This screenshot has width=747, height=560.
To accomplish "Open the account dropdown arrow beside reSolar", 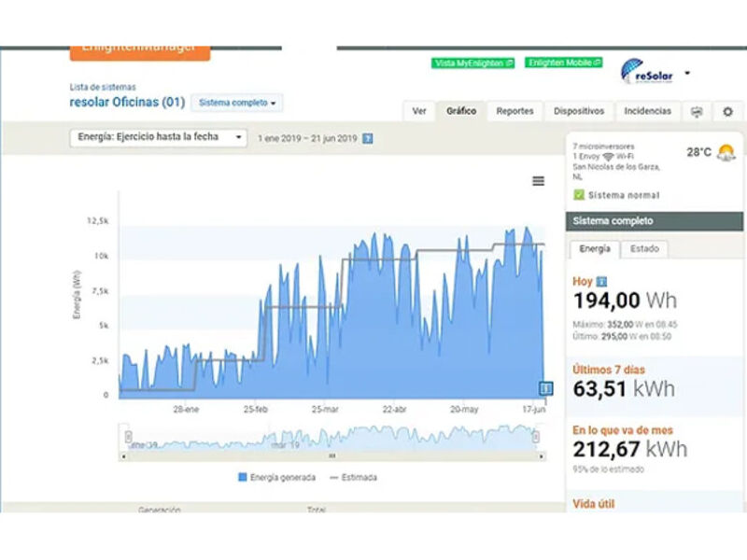I will coord(687,74).
